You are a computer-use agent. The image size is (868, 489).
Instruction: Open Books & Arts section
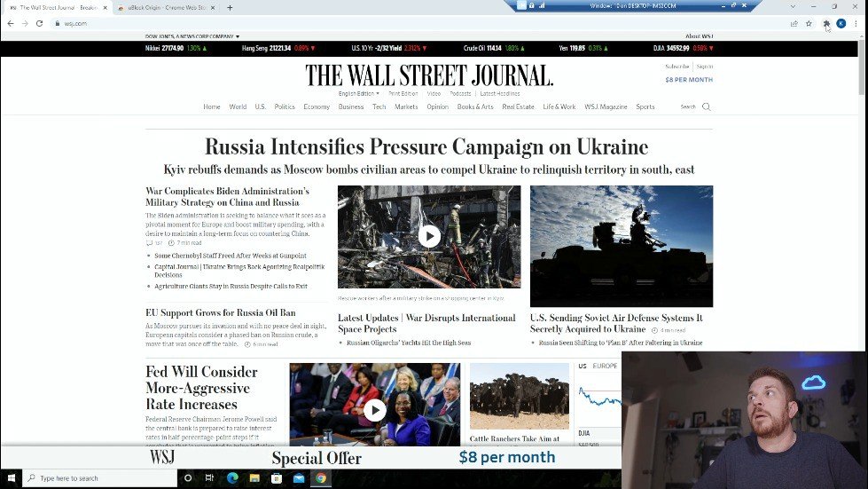(x=475, y=106)
